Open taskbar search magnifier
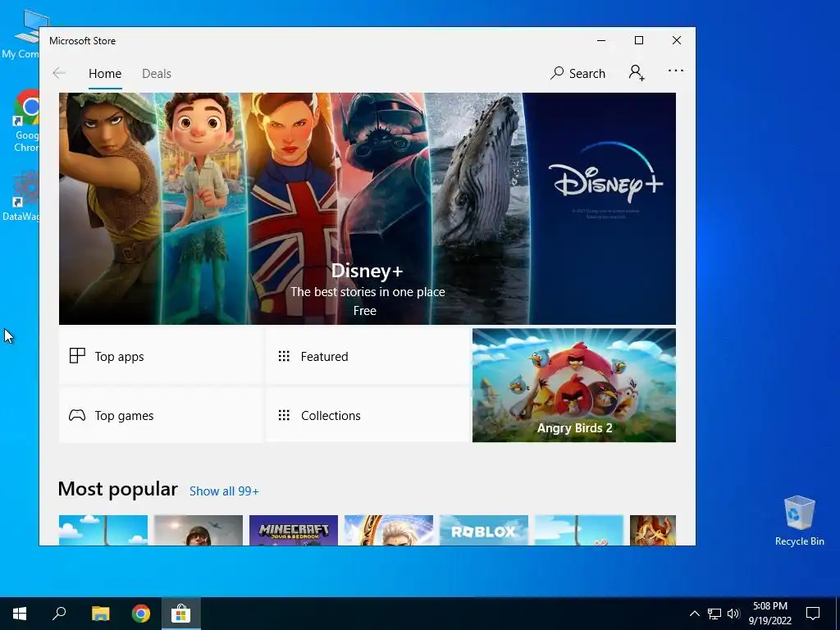Screen dimensions: 840x630 (59, 614)
